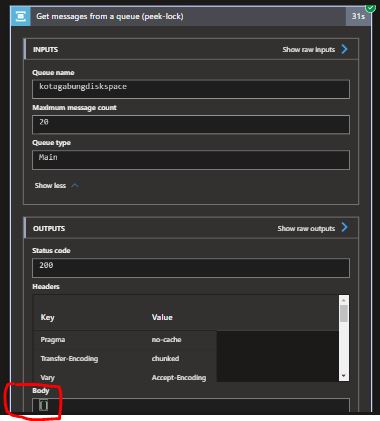Click the Body output field

[x=191, y=406]
